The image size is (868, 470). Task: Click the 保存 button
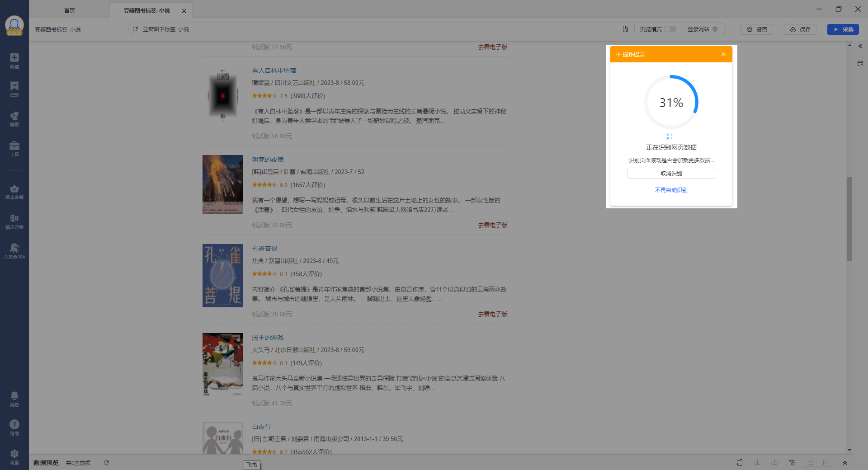(800, 29)
